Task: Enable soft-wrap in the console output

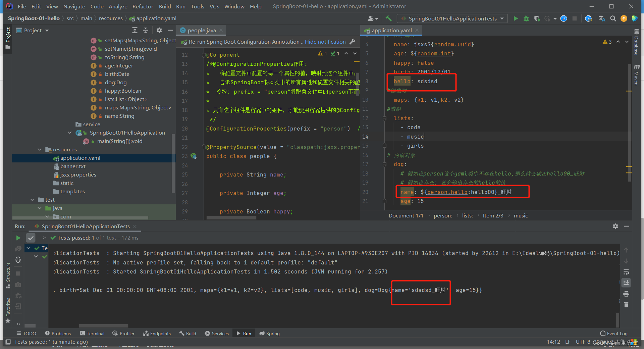Action: [x=626, y=272]
